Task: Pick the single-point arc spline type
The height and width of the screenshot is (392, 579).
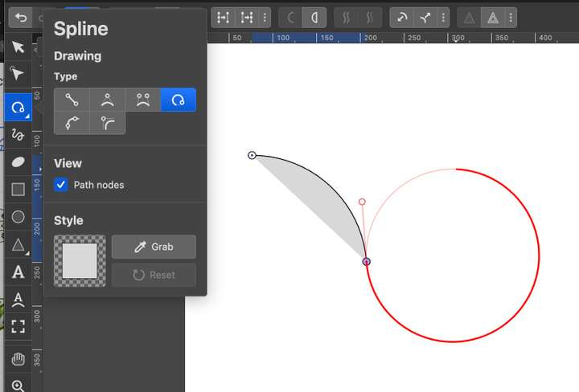Action: 107,100
